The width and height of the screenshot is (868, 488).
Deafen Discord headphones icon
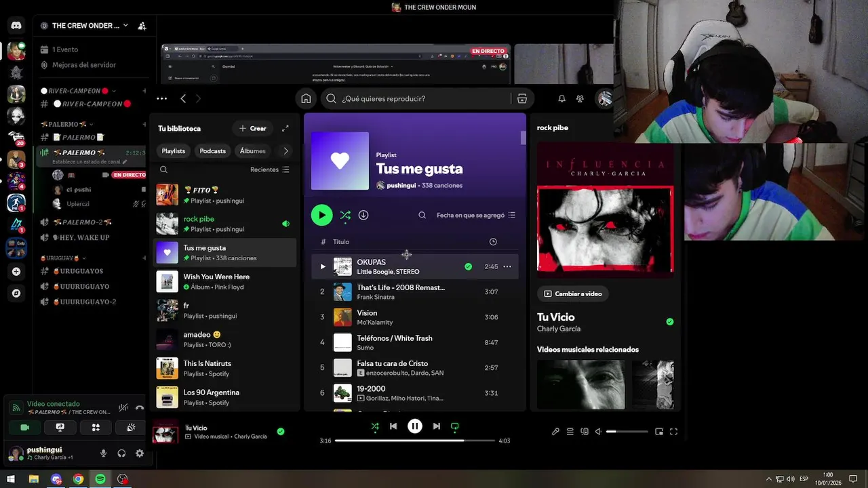pyautogui.click(x=121, y=453)
